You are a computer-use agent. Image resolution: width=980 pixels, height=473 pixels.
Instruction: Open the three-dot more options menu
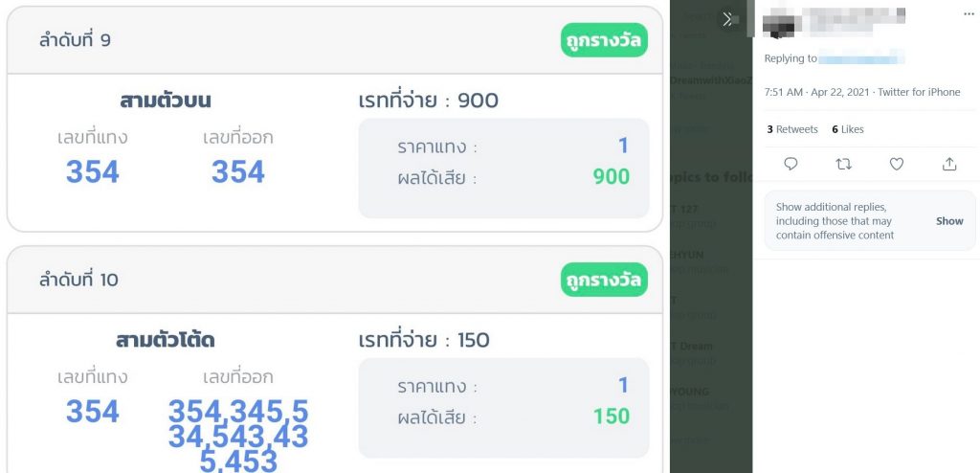pos(968,13)
